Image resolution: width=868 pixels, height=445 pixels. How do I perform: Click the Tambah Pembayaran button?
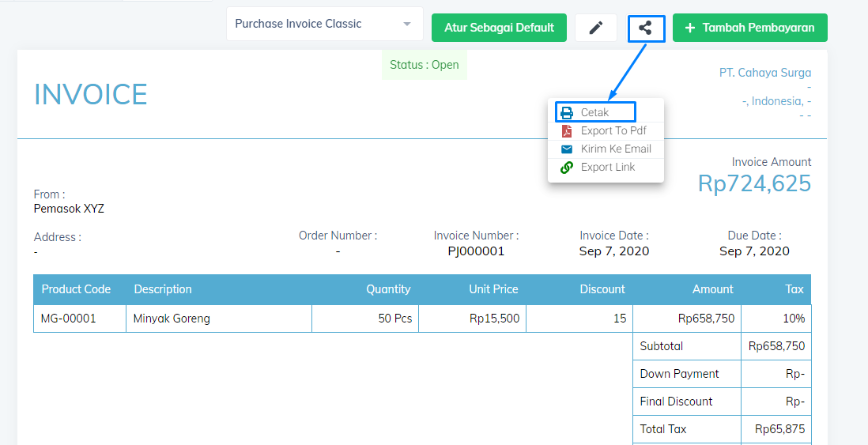(x=750, y=28)
